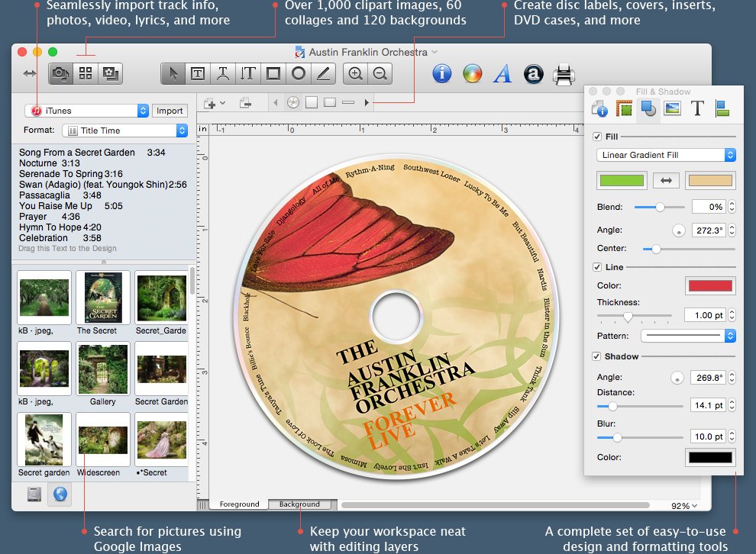Viewport: 756px width, 554px height.
Task: Uncheck the Fill checkbox
Action: tap(597, 137)
